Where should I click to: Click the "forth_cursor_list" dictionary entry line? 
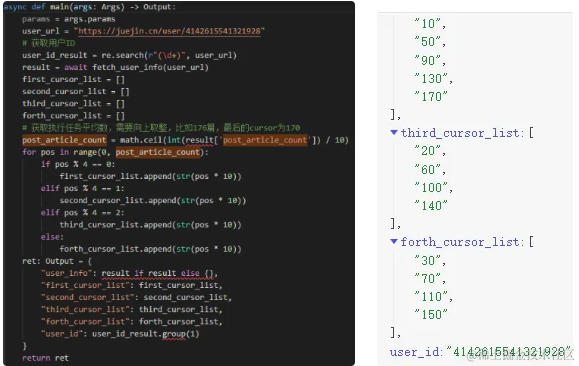point(132,322)
